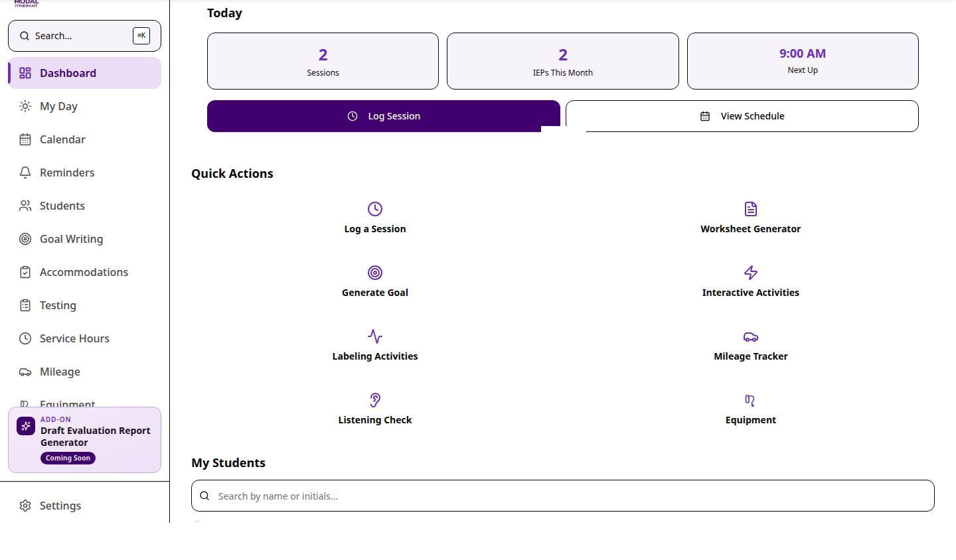Viewport: 956px width, 560px height.
Task: Open the Equipment quick action icon
Action: tap(751, 400)
